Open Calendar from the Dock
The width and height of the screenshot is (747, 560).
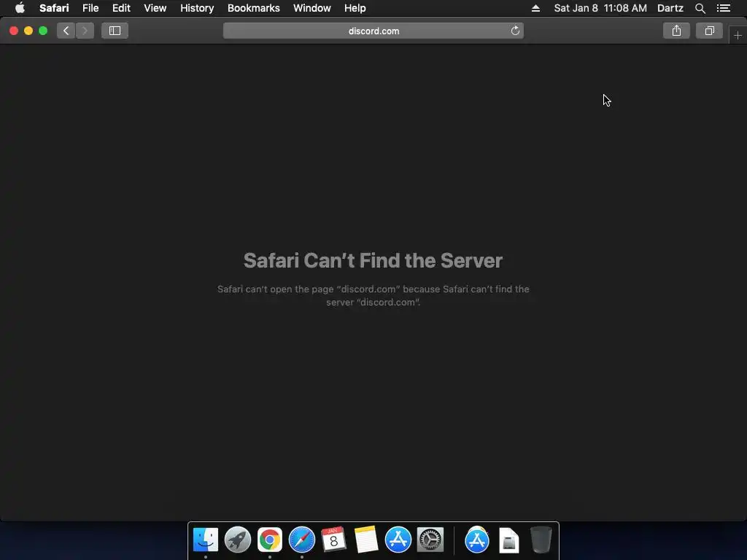pyautogui.click(x=333, y=540)
